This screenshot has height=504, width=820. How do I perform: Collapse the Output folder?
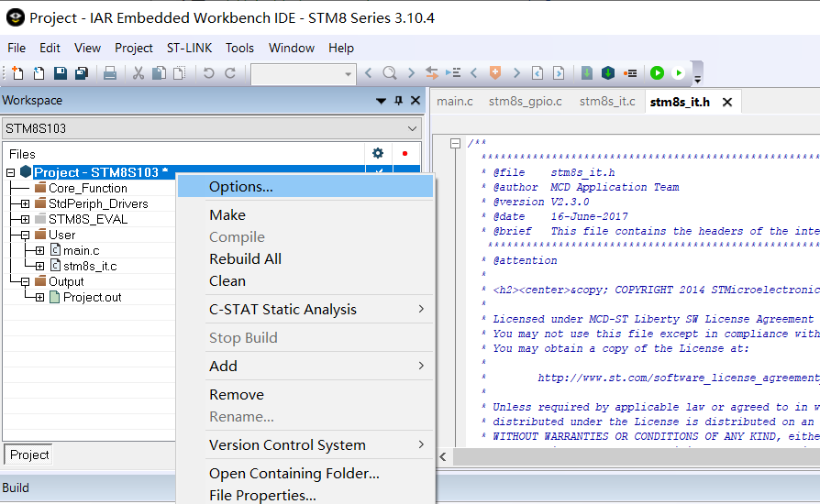[x=25, y=282]
